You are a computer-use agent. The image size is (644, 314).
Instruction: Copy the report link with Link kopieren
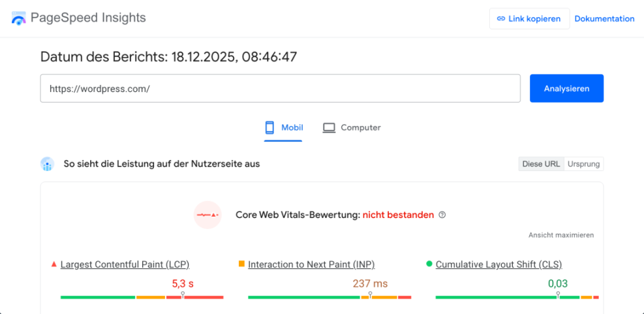(x=529, y=18)
